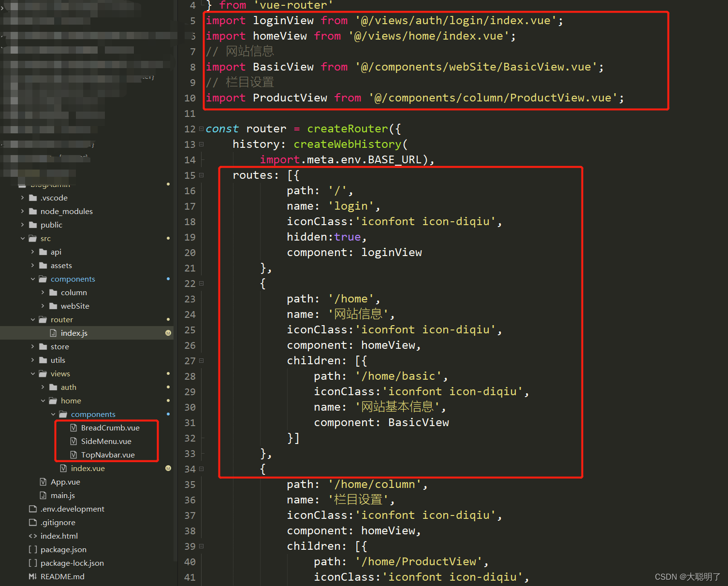
Task: Click the index.html file icon
Action: [33, 536]
